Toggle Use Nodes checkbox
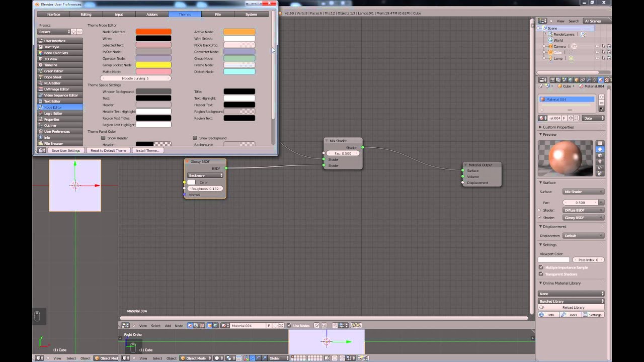The height and width of the screenshot is (362, 644). tap(289, 325)
